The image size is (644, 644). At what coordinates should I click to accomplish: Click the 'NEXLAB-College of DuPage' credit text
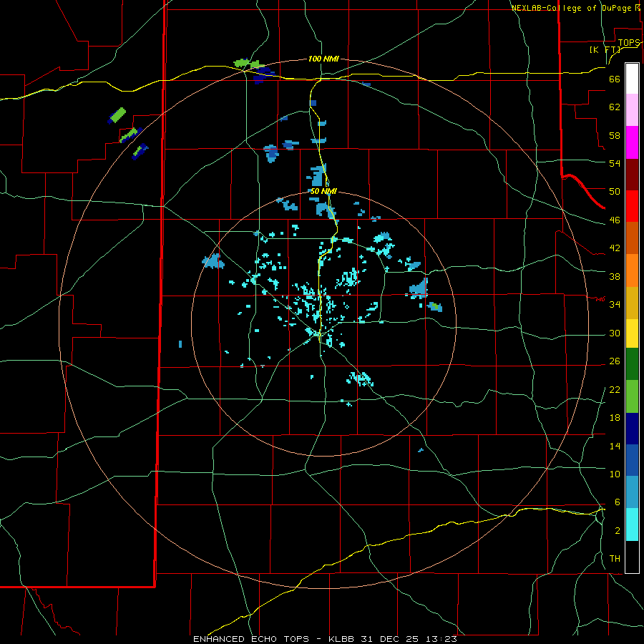(571, 8)
